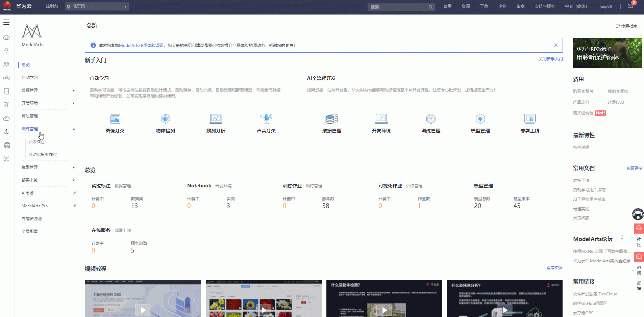Open 购买套餐包 link
Image resolution: width=644 pixels, height=317 pixels.
pyautogui.click(x=583, y=91)
